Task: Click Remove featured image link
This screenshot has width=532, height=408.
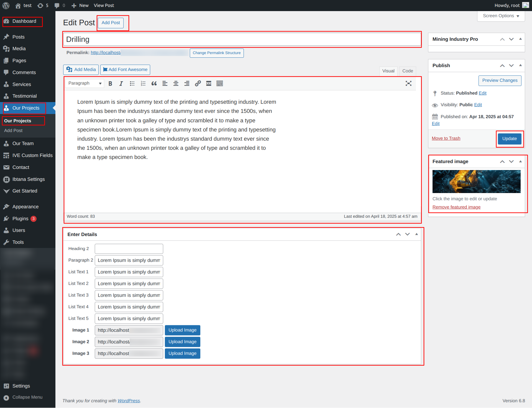Action: pos(456,207)
